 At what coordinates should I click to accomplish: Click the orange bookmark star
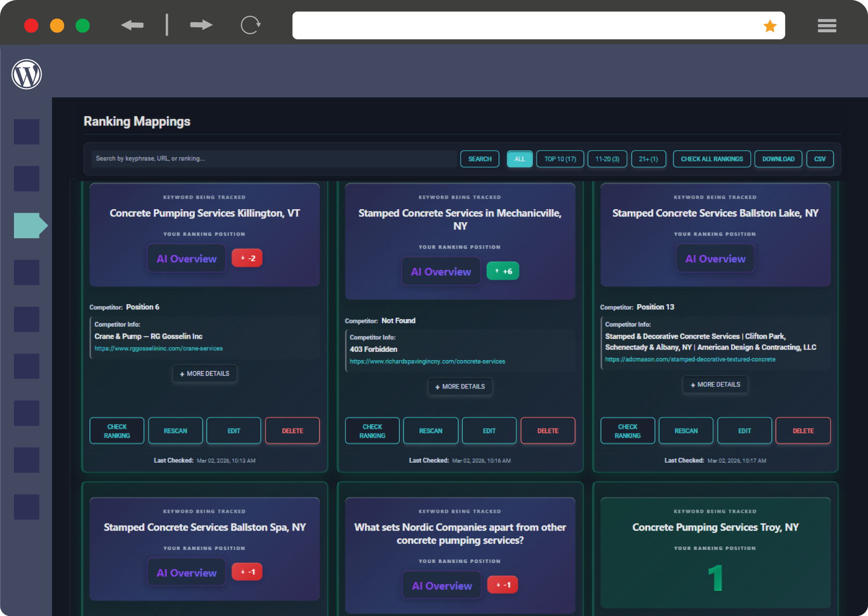pos(770,26)
